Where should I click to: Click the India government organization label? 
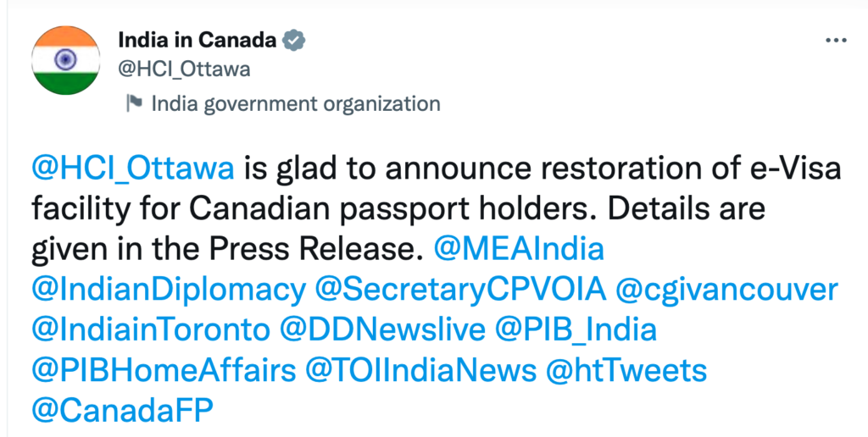click(295, 104)
